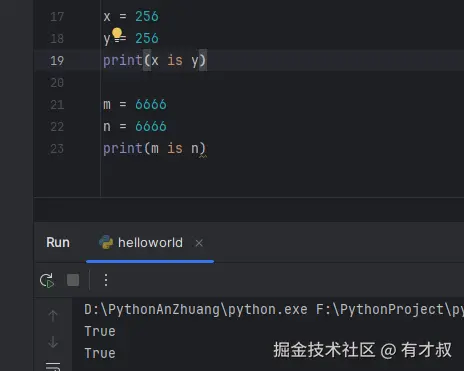Close the helloworld run tab
This screenshot has height=371, width=464.
pyautogui.click(x=199, y=243)
